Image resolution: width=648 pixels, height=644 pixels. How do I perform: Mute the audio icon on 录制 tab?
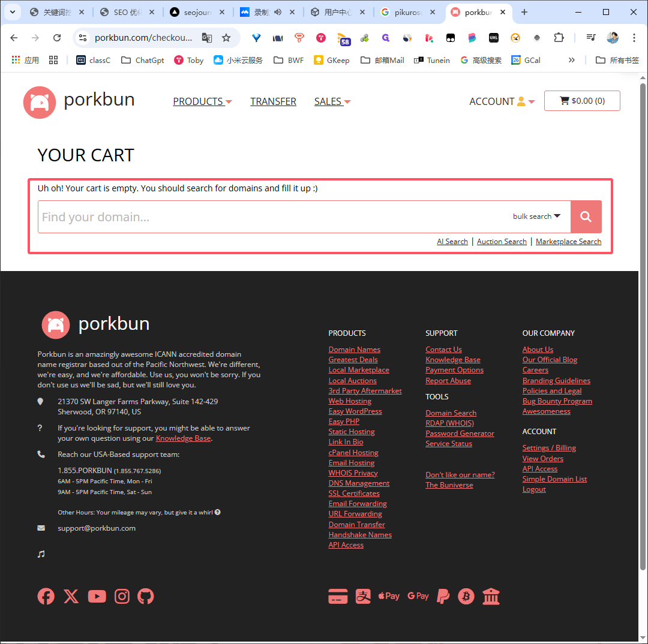(278, 13)
